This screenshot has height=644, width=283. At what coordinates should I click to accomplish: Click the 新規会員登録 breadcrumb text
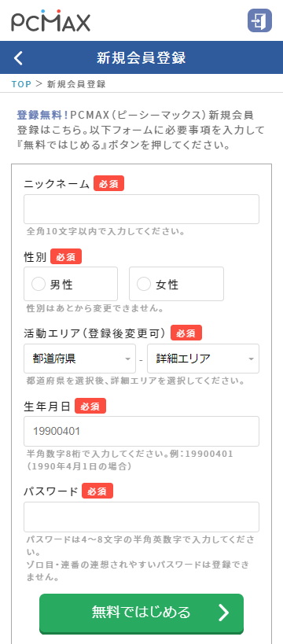76,84
